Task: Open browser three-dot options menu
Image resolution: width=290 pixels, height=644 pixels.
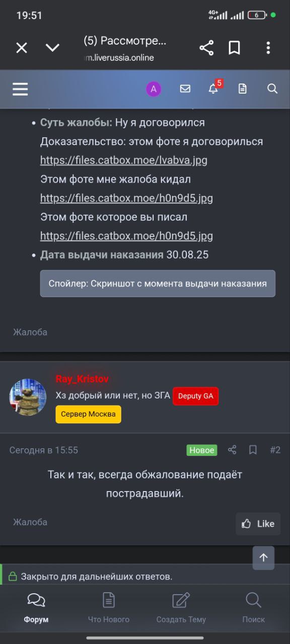Action: pyautogui.click(x=268, y=48)
